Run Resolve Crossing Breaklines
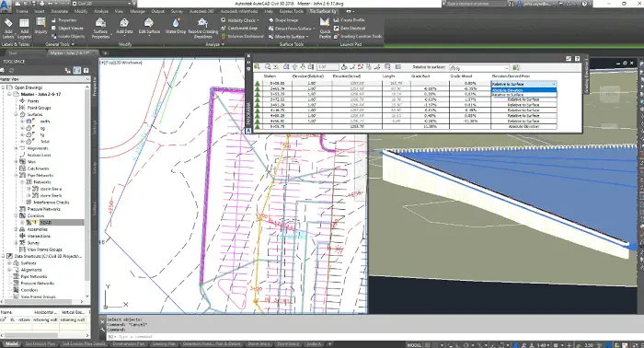The height and width of the screenshot is (348, 644). 203,29
